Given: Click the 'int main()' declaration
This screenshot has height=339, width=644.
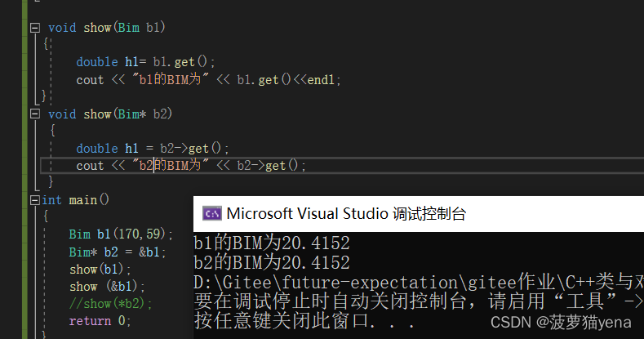Looking at the screenshot, I should (x=76, y=200).
